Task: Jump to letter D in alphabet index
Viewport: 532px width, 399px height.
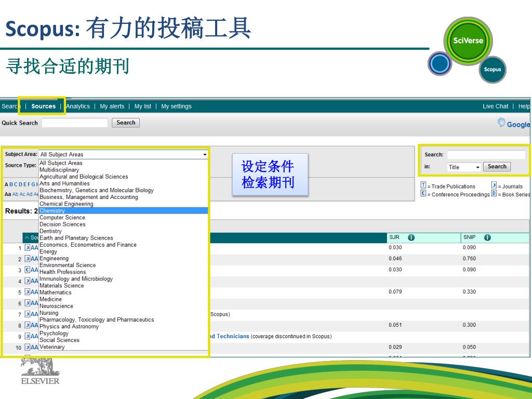Action: pos(20,184)
